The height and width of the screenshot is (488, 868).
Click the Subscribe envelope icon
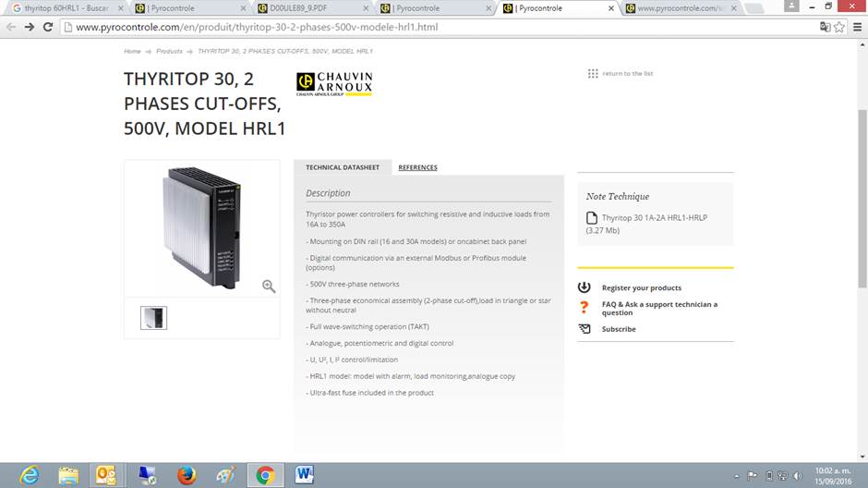[x=585, y=329]
